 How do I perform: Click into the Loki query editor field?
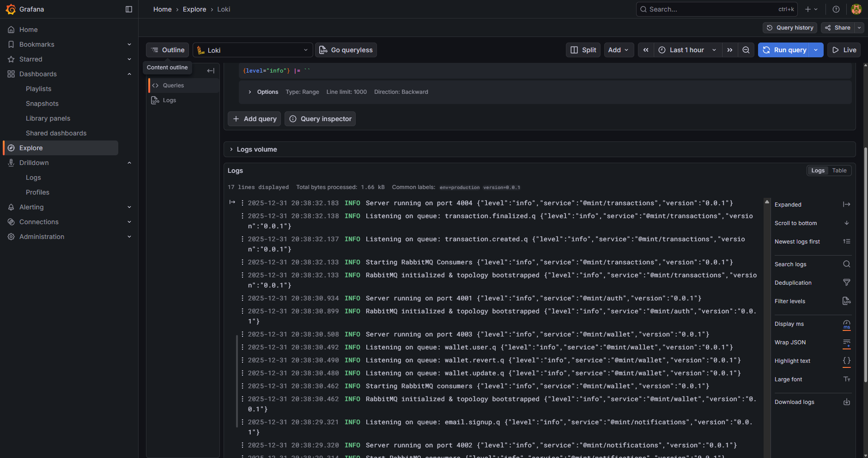pos(545,71)
